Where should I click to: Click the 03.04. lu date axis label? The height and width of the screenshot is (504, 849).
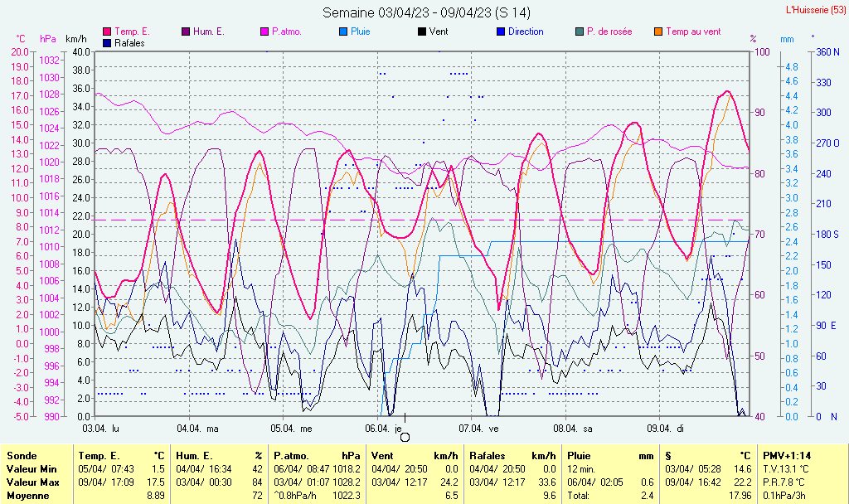(100, 429)
